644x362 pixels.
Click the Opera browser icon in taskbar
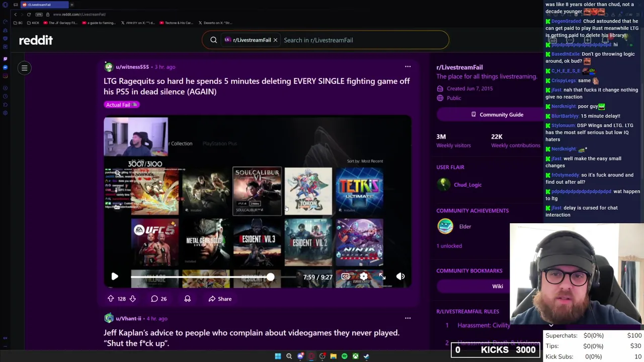[x=311, y=356]
